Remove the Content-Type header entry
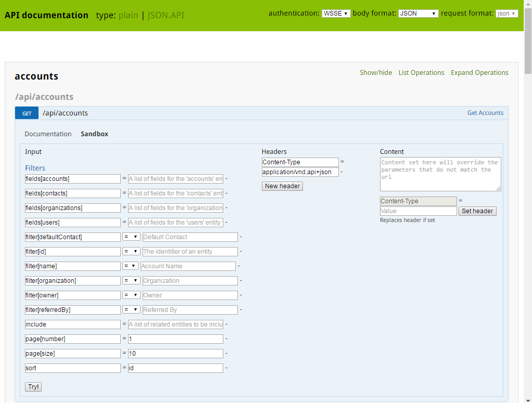Viewport: 532px width, 403px height. (x=341, y=172)
